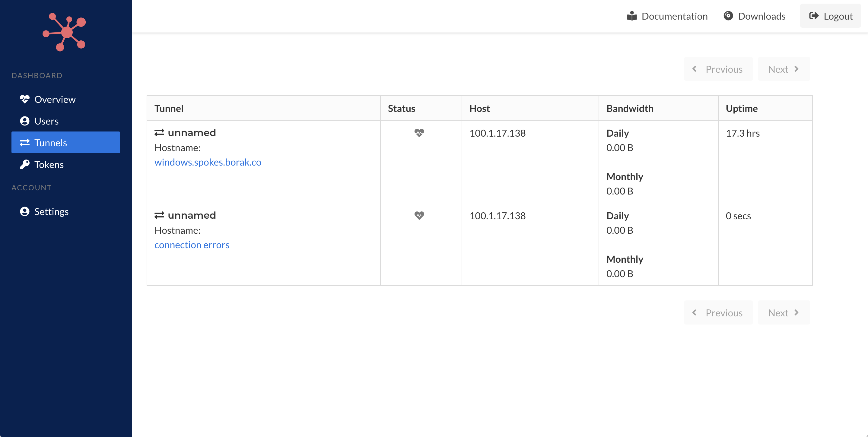The height and width of the screenshot is (437, 868).
Task: Click the first tunnel's unnamed title
Action: (x=192, y=133)
